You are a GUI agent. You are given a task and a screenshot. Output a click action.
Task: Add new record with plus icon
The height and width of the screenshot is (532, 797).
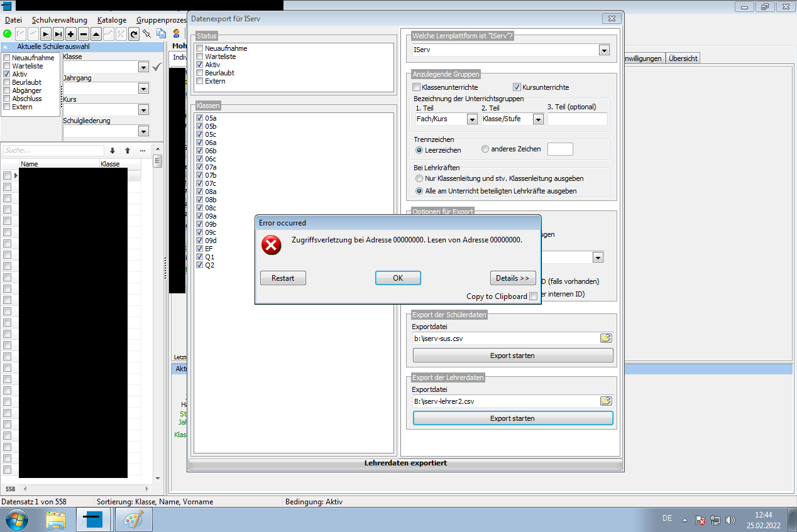tap(71, 34)
